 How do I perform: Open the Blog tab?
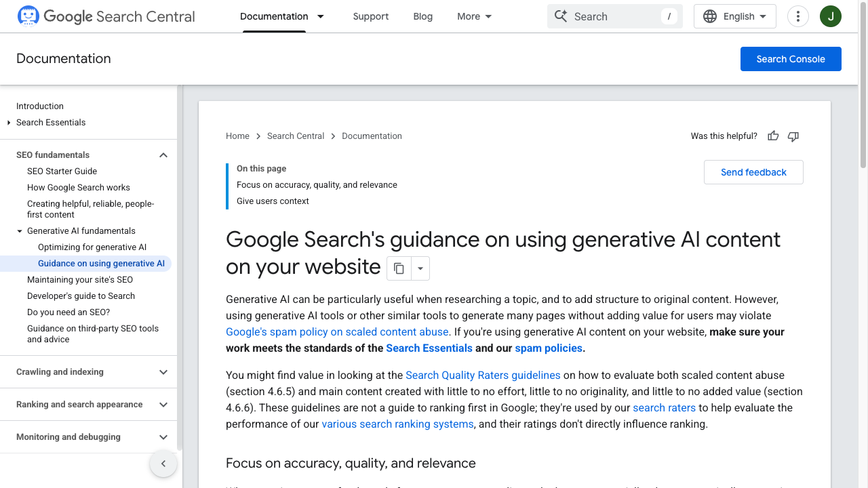coord(422,16)
